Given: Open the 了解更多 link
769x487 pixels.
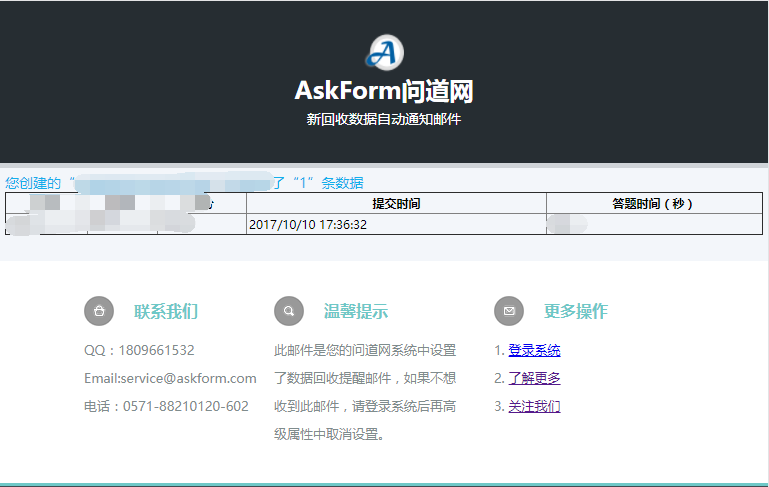Looking at the screenshot, I should (534, 378).
